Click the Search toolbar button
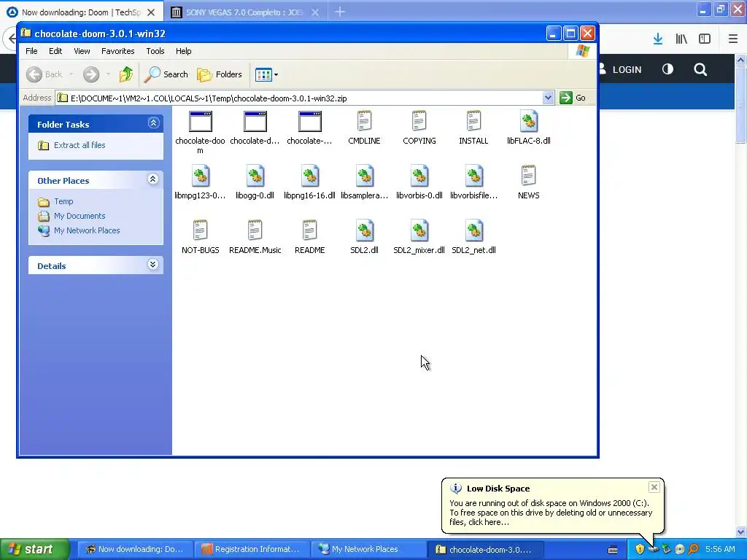Viewport: 747px width, 560px height. [x=166, y=74]
